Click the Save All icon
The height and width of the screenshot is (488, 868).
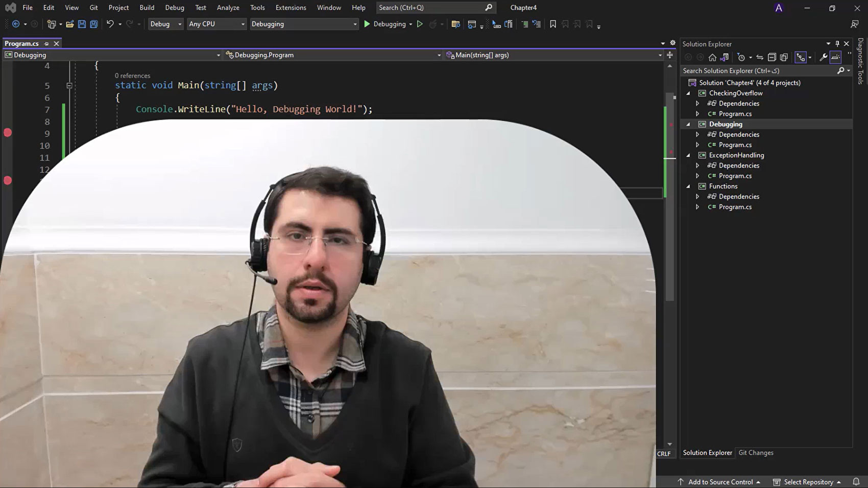[94, 24]
